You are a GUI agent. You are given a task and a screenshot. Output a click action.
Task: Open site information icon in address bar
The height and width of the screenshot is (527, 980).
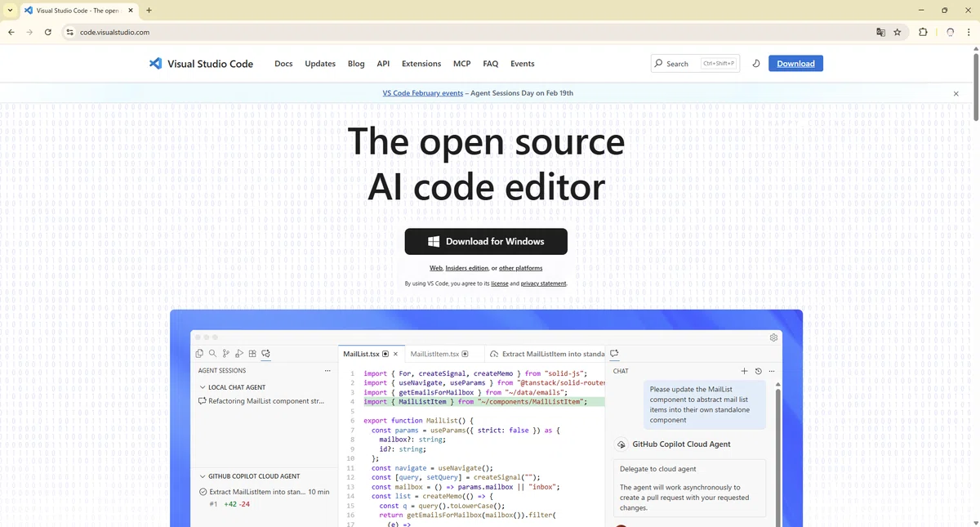[x=69, y=32]
